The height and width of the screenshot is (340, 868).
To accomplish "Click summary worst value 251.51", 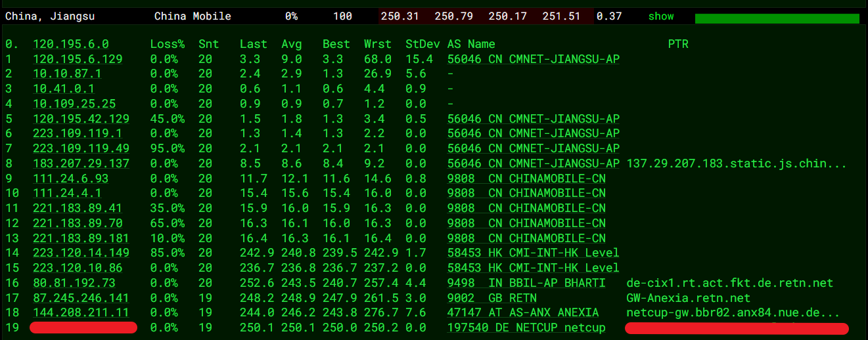I will click(x=561, y=16).
